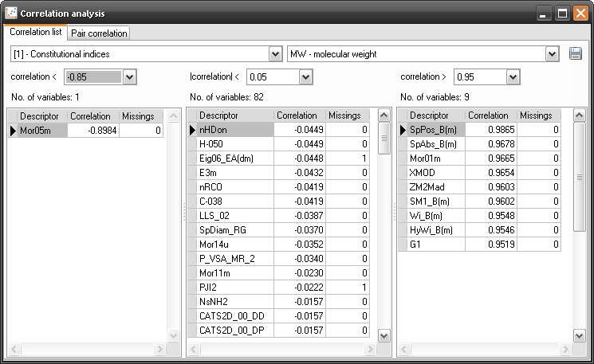The image size is (594, 364).
Task: Select the Mor01m descriptor row
Action: click(480, 159)
